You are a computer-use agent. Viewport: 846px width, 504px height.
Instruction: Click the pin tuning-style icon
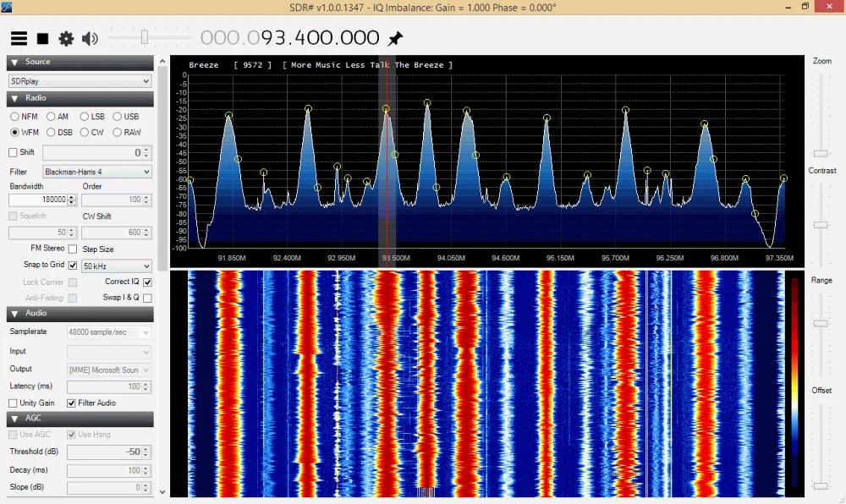point(395,38)
